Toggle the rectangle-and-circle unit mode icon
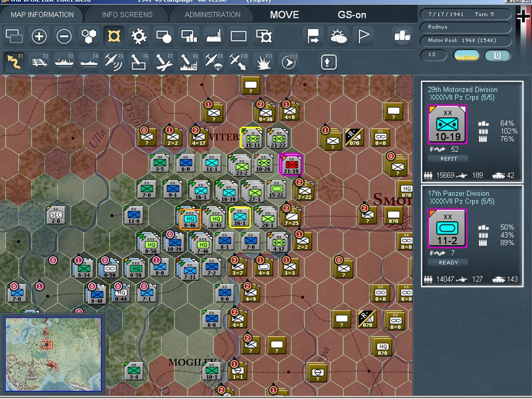532x399 pixels. [x=164, y=36]
